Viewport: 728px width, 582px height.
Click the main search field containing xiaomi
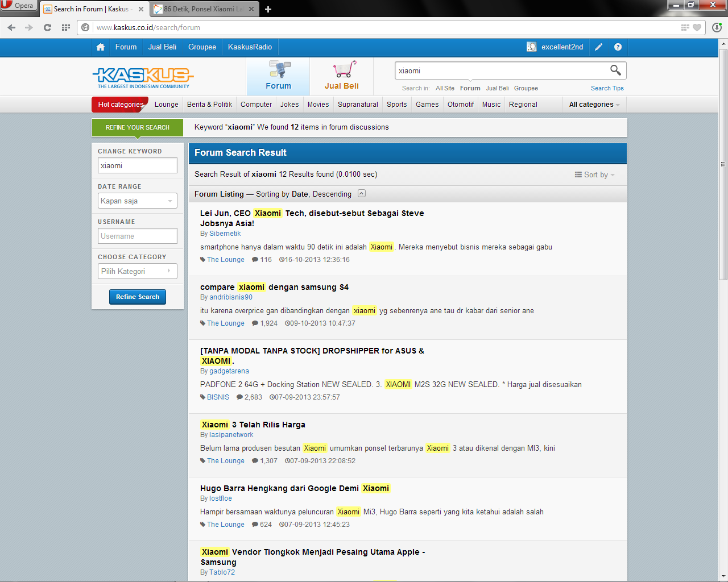pos(502,70)
